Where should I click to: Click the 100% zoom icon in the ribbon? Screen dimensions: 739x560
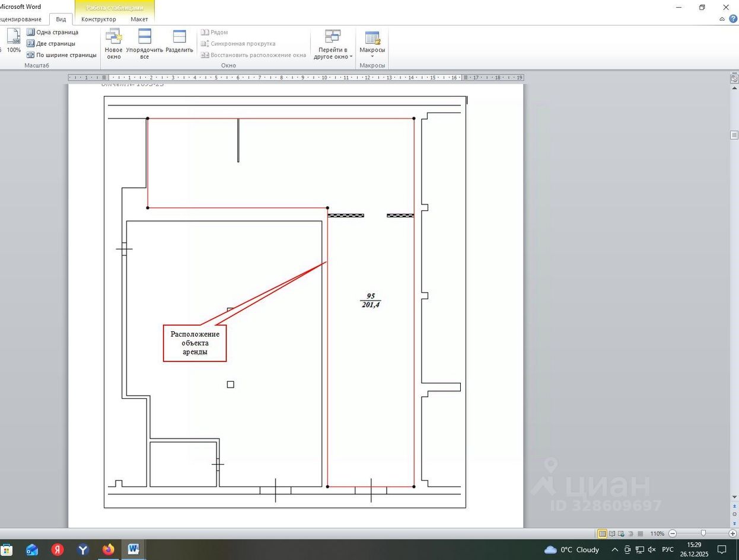(x=14, y=40)
